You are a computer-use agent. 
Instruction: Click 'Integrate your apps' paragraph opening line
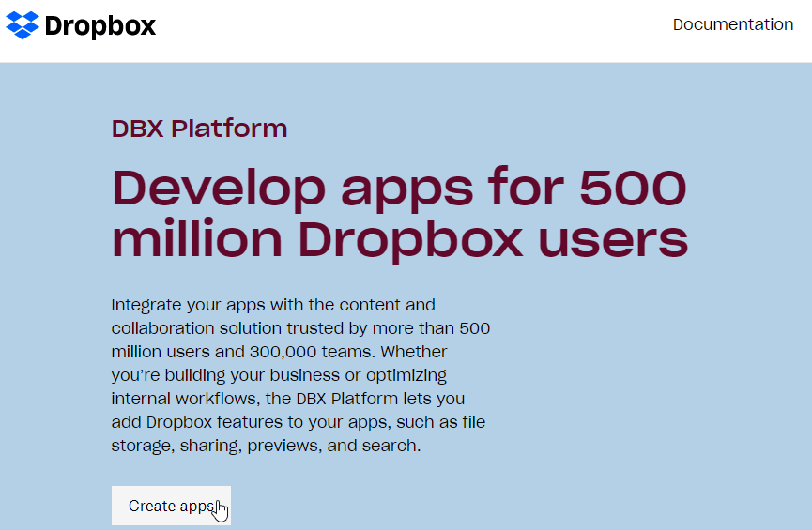272,305
